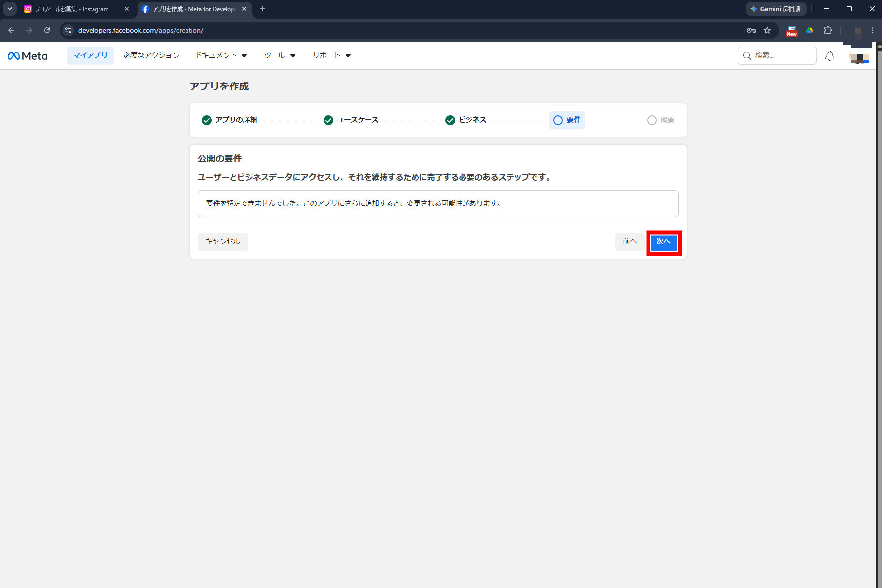This screenshot has height=588, width=882.
Task: Go to the ユースケース step
Action: click(x=351, y=120)
